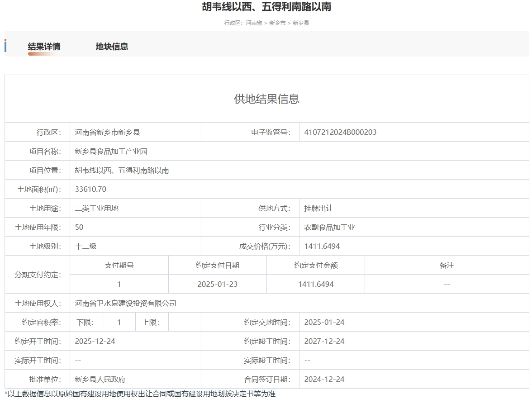This screenshot has width=532, height=399.
Task: Click project name 新乡县食品加工产业园
Action: point(111,151)
